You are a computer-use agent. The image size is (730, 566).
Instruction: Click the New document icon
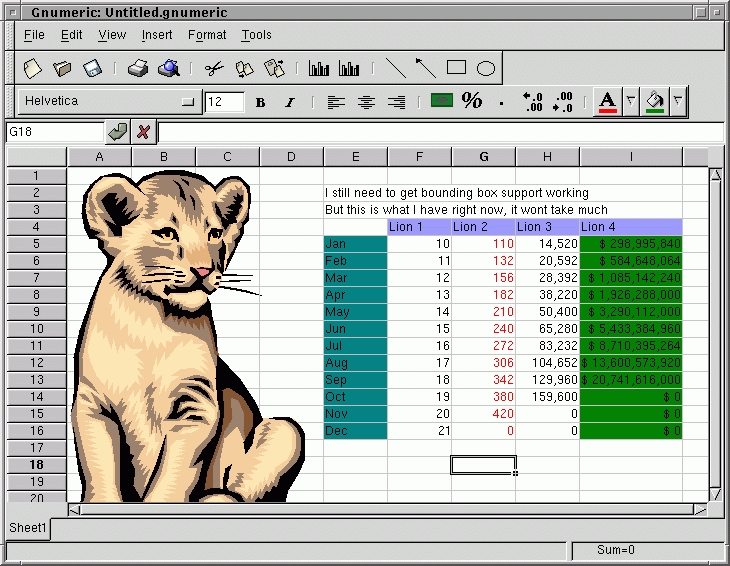33,68
